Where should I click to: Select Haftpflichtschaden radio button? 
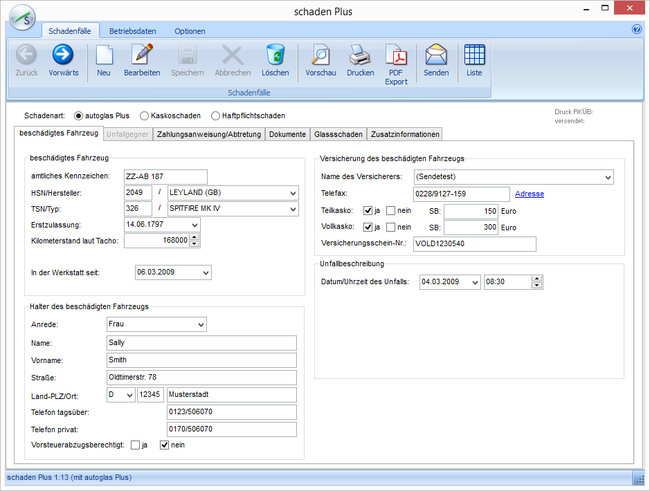tap(215, 116)
